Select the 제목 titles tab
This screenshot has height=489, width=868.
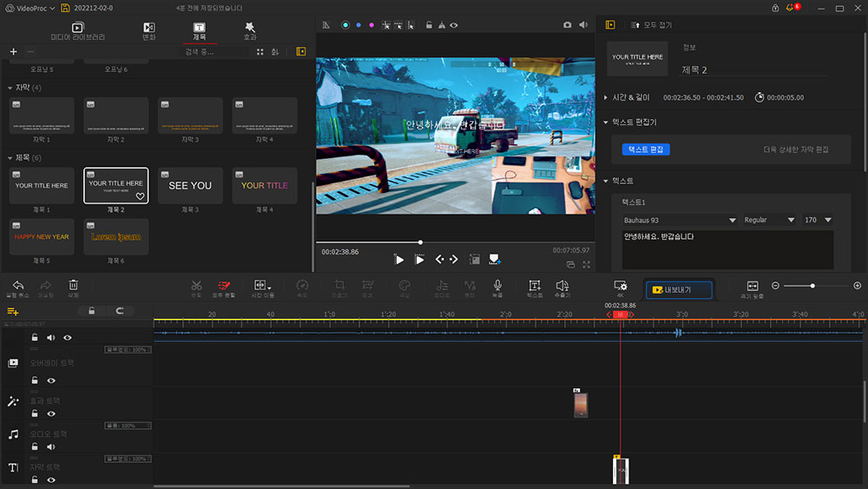coord(200,31)
